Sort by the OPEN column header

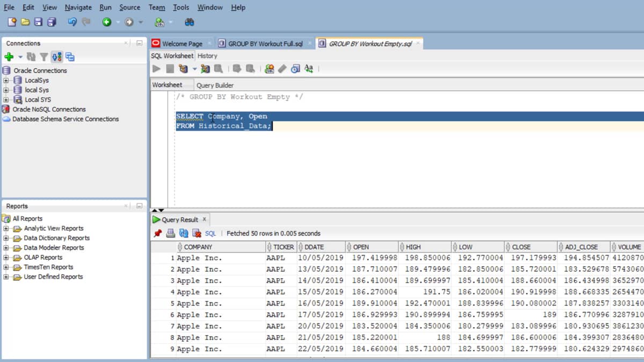pos(372,247)
